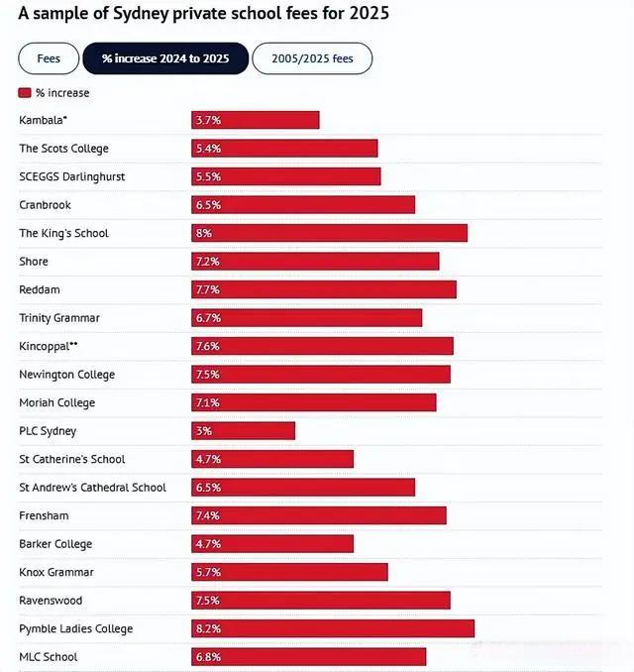
Task: Click the Kambala 3.7% bar
Action: pyautogui.click(x=256, y=120)
